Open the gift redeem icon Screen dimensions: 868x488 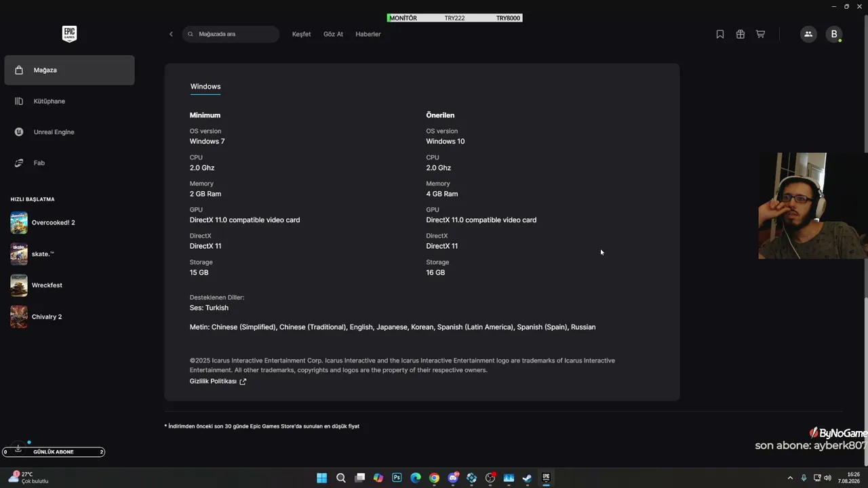click(741, 34)
